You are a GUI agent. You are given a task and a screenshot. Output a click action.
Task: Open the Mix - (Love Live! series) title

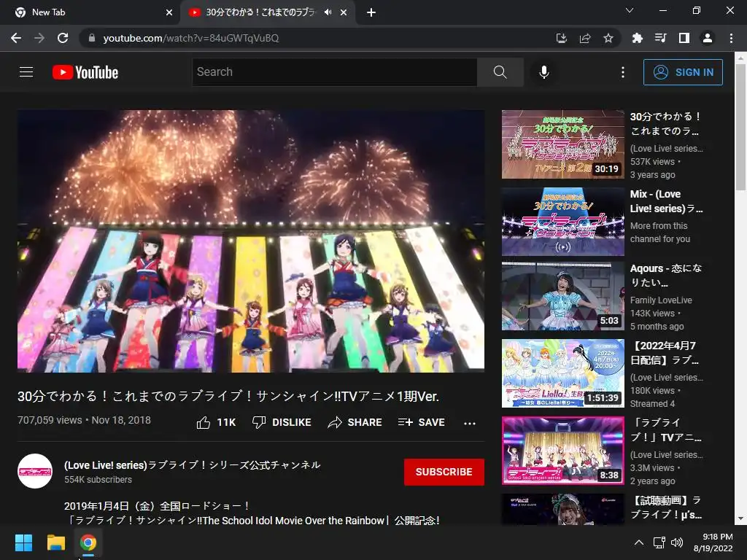tap(666, 201)
